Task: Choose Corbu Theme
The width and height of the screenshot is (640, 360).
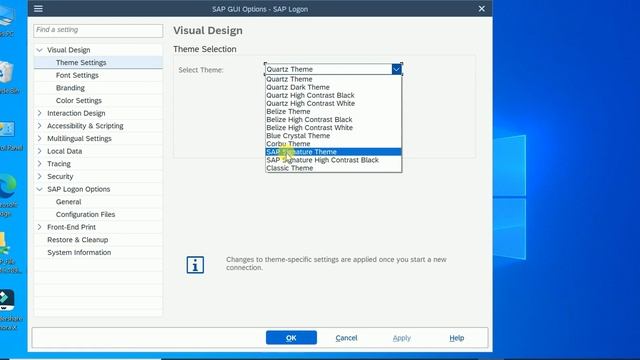Action: pyautogui.click(x=333, y=144)
